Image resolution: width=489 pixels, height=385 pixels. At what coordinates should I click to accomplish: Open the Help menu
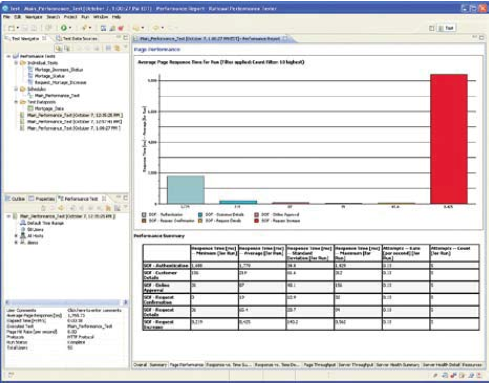(x=116, y=17)
